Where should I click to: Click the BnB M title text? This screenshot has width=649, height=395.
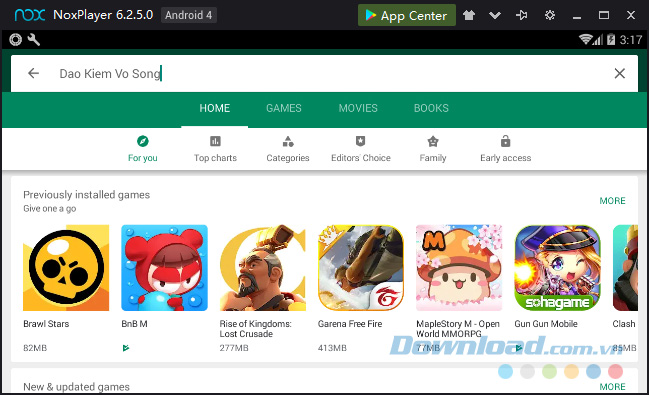(135, 324)
